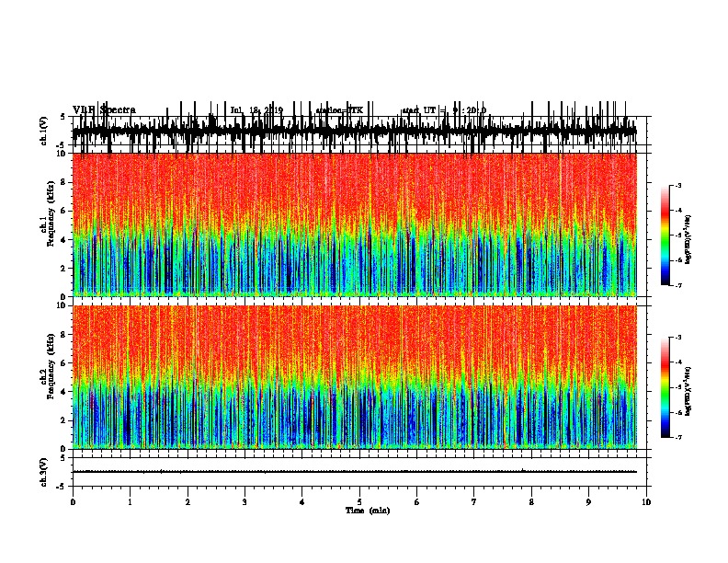The width and height of the screenshot is (728, 563).
Task: Click the "VLF Spectra" plot title
Action: (x=104, y=109)
